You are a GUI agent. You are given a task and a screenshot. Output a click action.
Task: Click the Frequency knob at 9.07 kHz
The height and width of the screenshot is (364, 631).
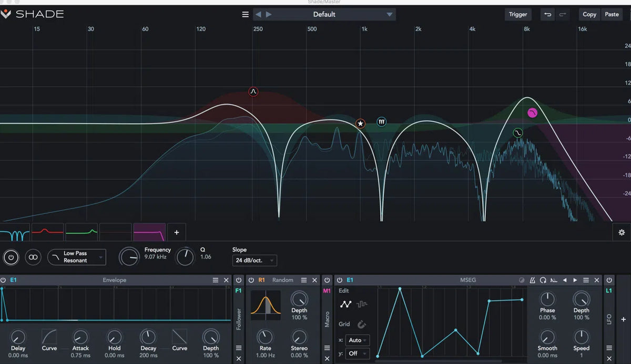pyautogui.click(x=129, y=257)
